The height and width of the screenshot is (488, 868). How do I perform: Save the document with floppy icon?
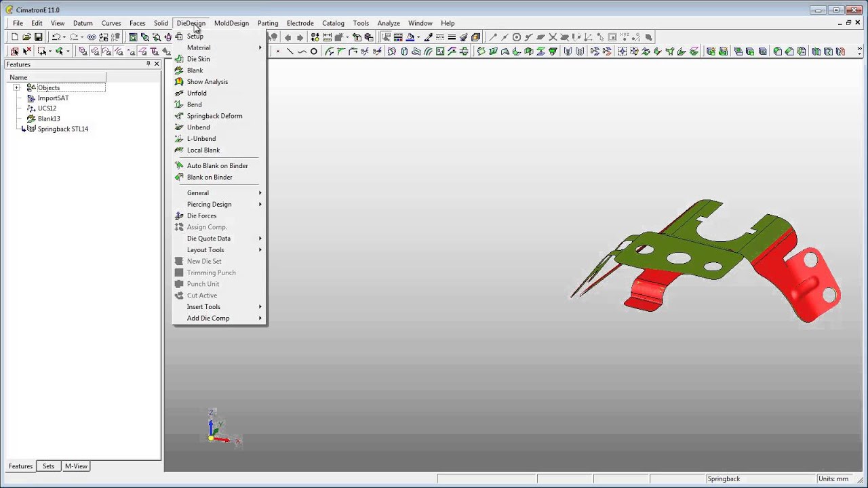[39, 37]
